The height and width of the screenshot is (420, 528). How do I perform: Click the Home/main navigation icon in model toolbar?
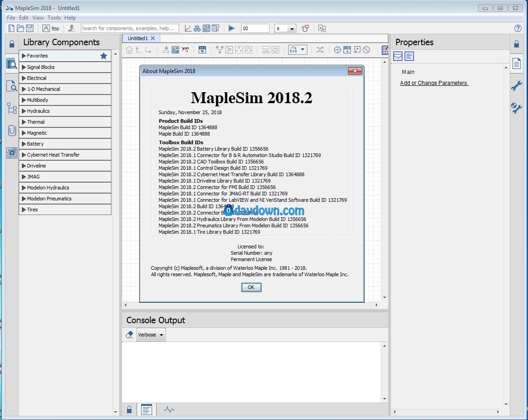pos(129,50)
